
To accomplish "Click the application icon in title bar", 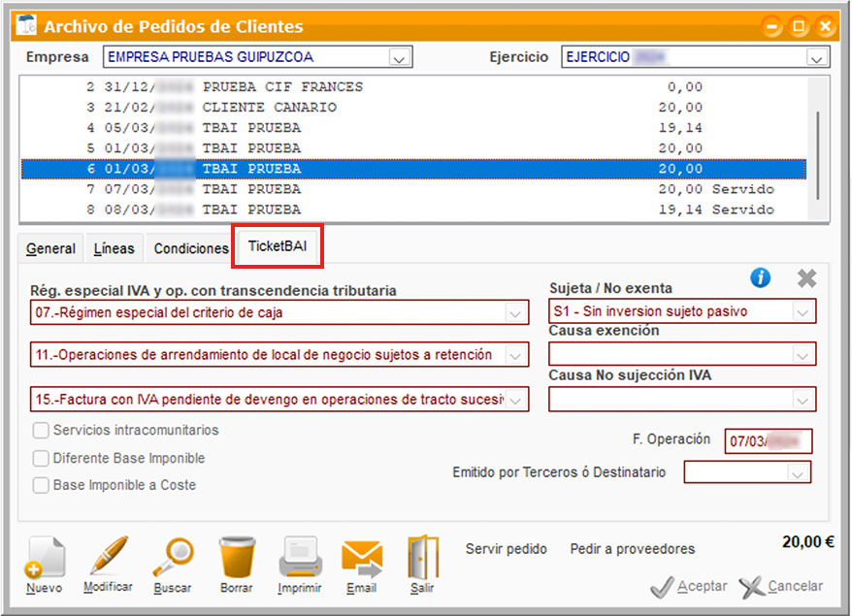I will [x=25, y=25].
